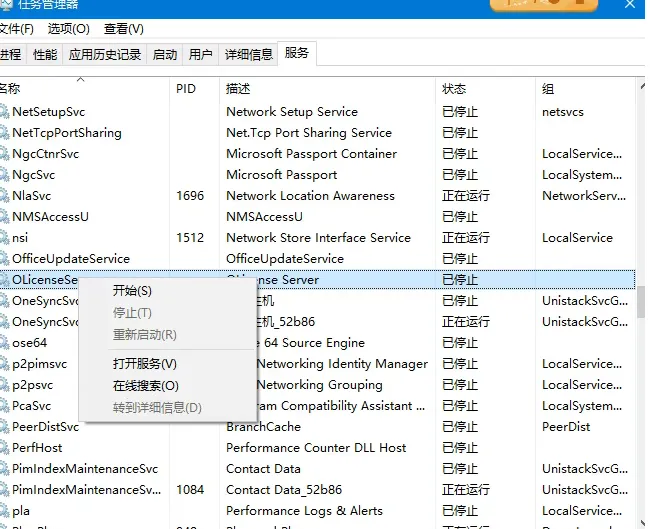Select the NMSAccessU service name
The height and width of the screenshot is (529, 650).
(x=50, y=217)
